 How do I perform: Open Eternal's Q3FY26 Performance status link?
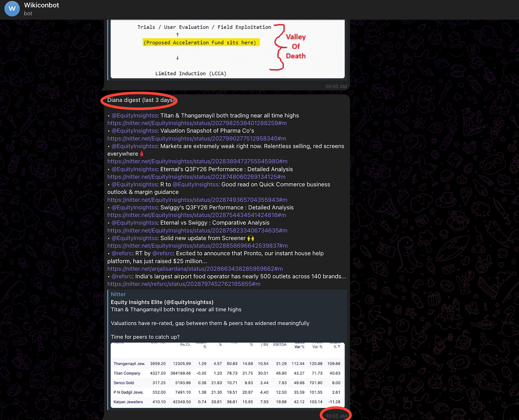click(196, 176)
